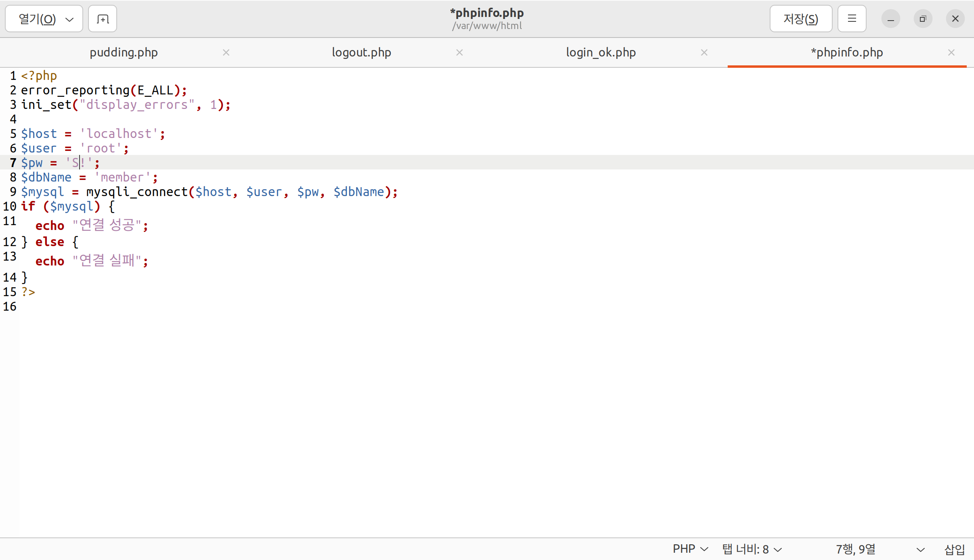The image size is (974, 560).
Task: Maximize or restore the editor window
Action: (923, 19)
